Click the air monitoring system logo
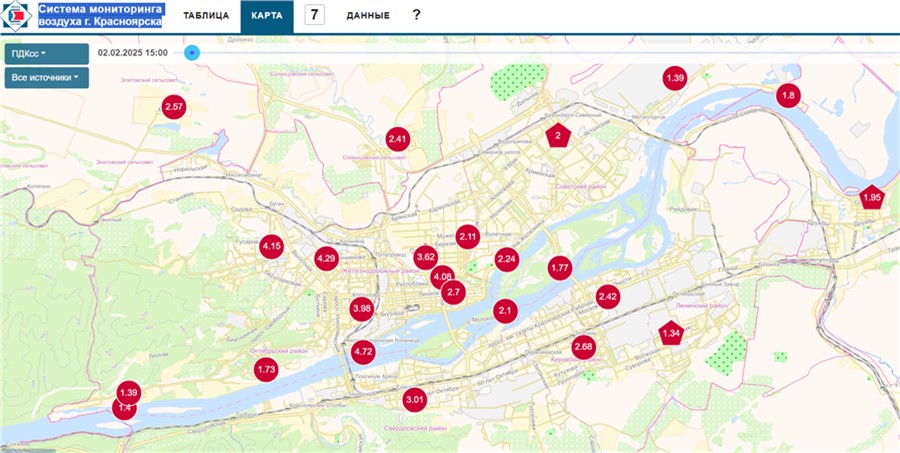Viewport: 900px width, 453px height. click(17, 16)
